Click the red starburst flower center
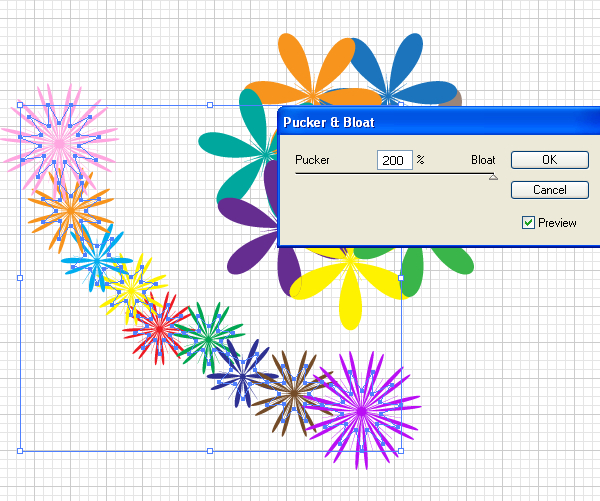The image size is (600, 501). 160,329
